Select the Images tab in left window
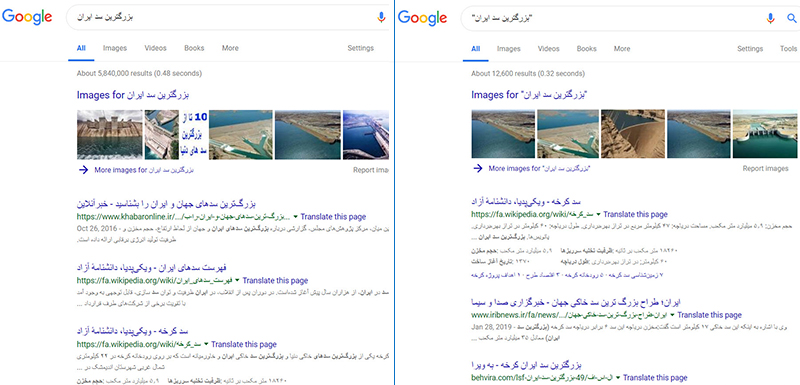800x385 pixels. pyautogui.click(x=115, y=48)
